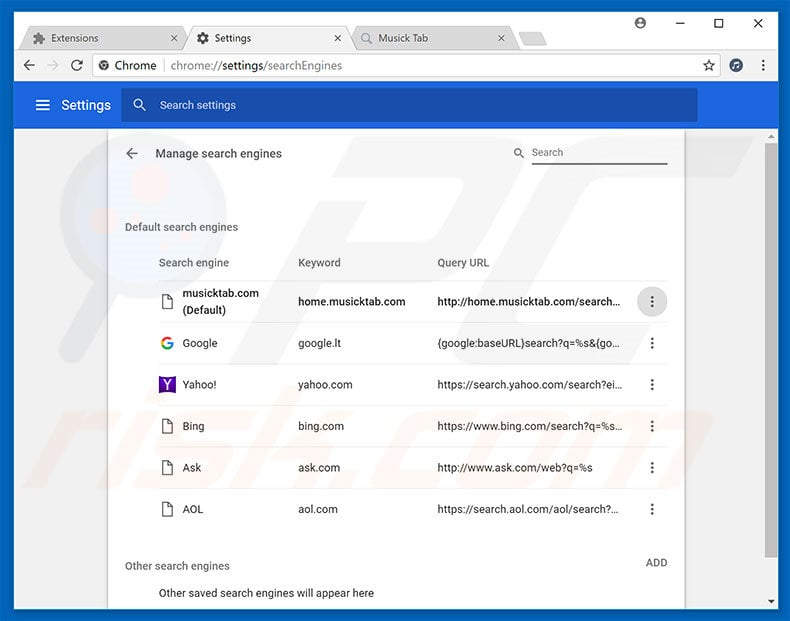Open more actions menu for AOL
Image resolution: width=790 pixels, height=621 pixels.
tap(652, 509)
